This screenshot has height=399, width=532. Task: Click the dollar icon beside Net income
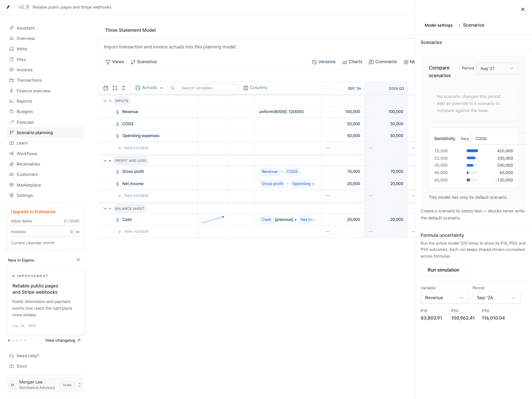[x=117, y=184]
